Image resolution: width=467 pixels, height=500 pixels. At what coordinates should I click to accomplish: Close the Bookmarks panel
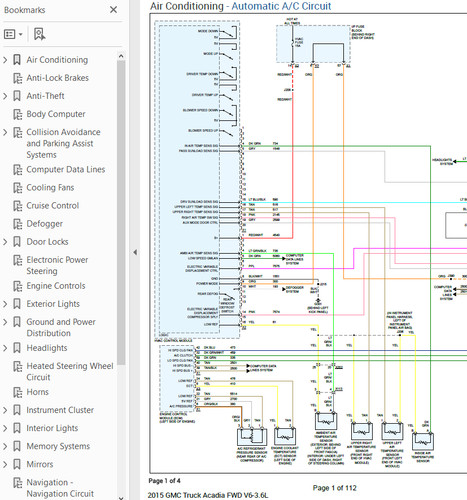[113, 10]
